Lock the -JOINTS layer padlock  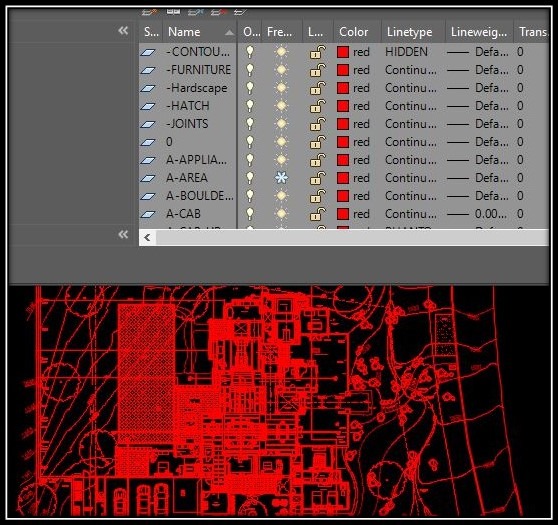point(317,124)
